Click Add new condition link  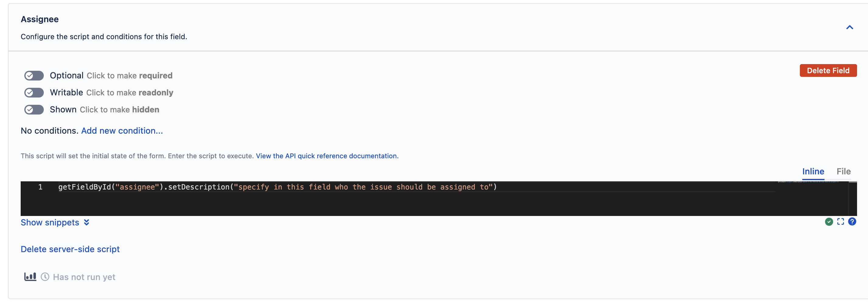pyautogui.click(x=122, y=131)
